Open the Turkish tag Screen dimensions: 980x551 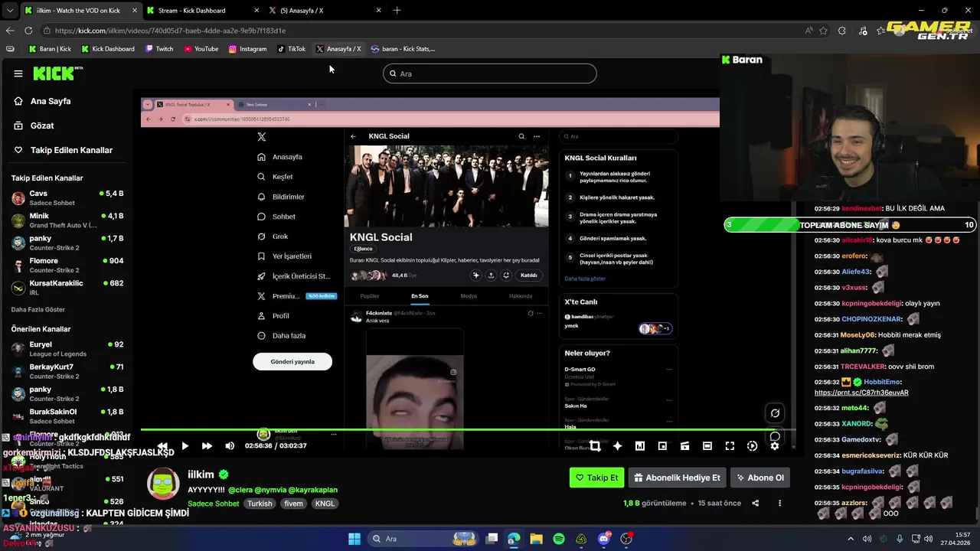pos(260,504)
